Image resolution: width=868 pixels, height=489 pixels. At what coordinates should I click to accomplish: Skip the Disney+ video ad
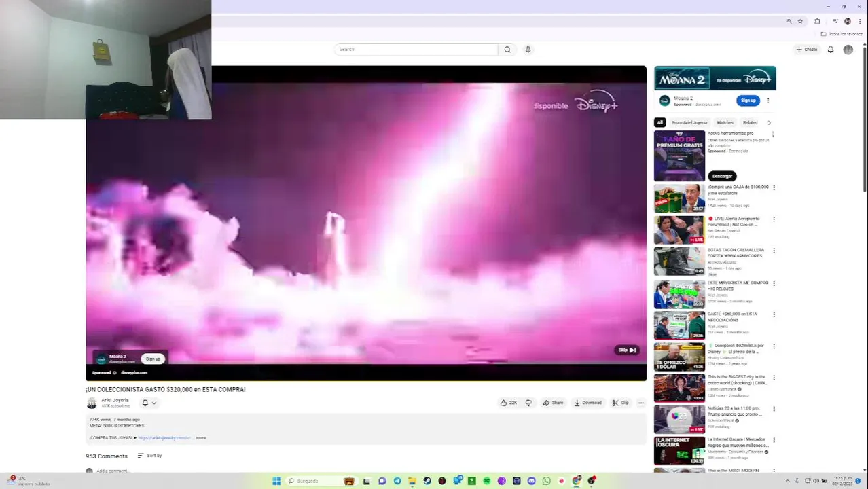[x=627, y=350]
